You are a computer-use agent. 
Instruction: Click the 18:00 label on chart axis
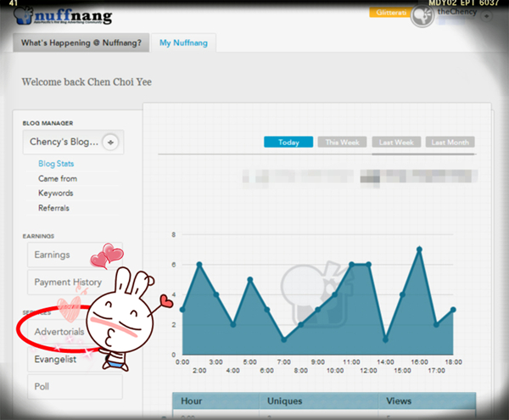[454, 362]
